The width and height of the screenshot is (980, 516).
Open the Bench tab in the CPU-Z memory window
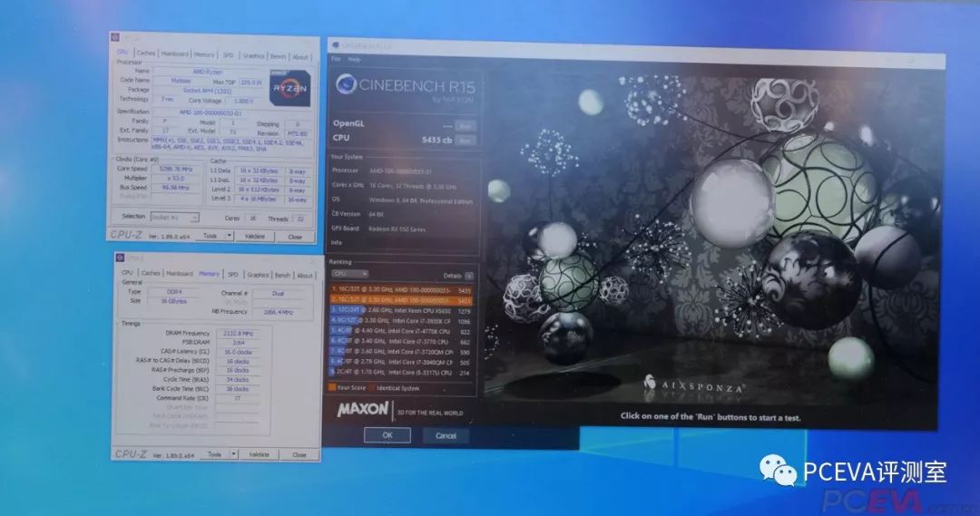(x=282, y=275)
